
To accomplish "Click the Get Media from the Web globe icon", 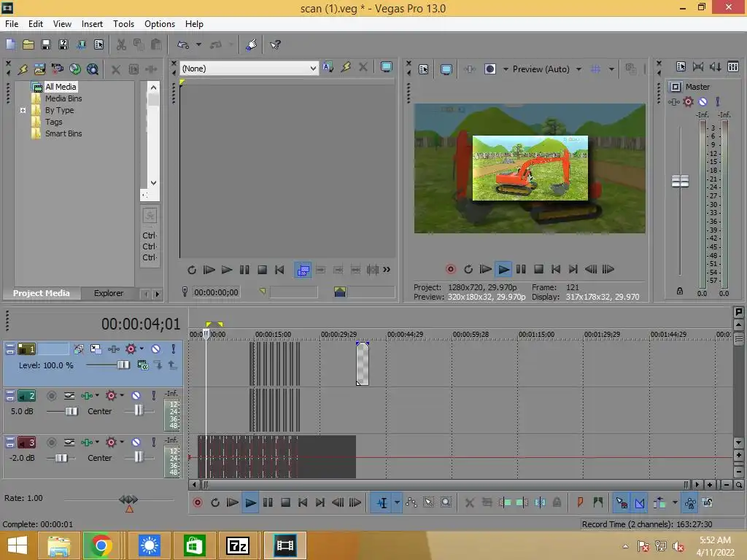I will tap(75, 69).
